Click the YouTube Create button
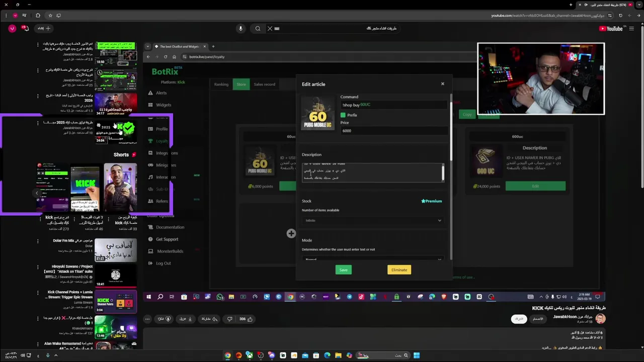Viewport: 644px width, 362px height. click(44, 28)
